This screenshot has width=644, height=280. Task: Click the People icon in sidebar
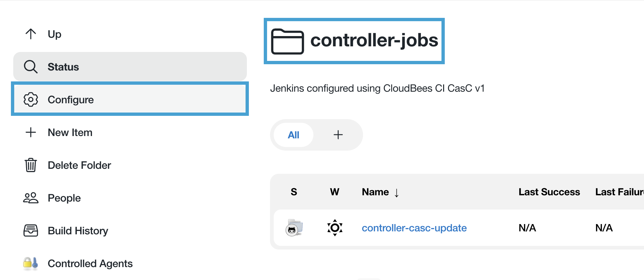[31, 198]
